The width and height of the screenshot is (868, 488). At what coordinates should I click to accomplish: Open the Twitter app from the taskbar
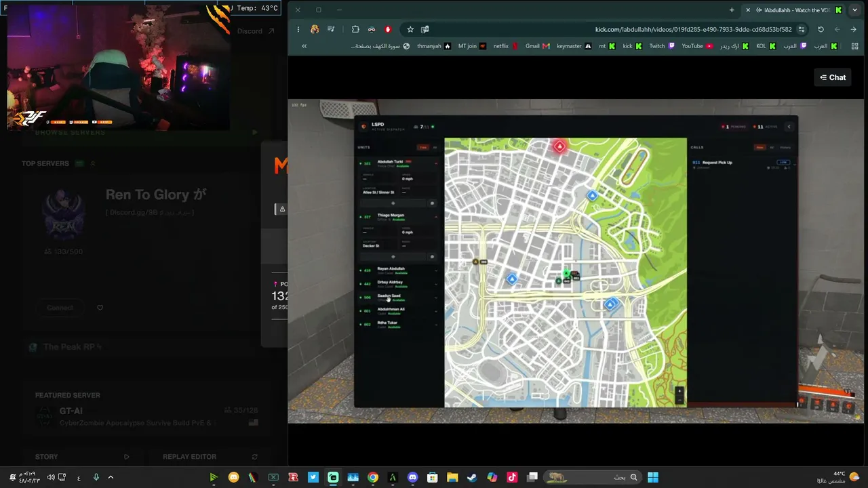click(313, 477)
